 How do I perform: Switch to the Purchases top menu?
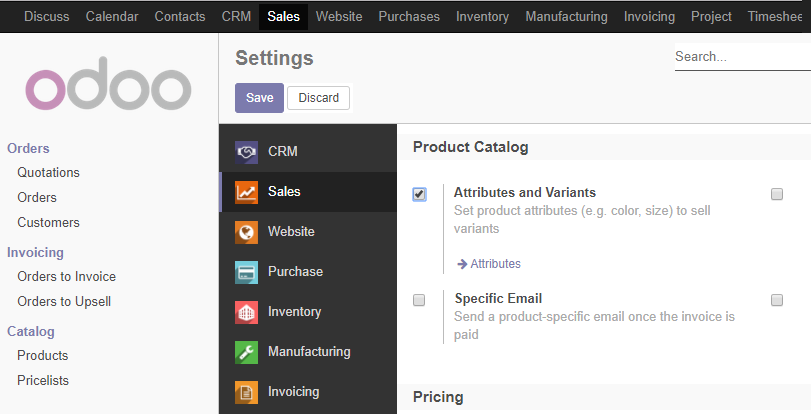409,17
